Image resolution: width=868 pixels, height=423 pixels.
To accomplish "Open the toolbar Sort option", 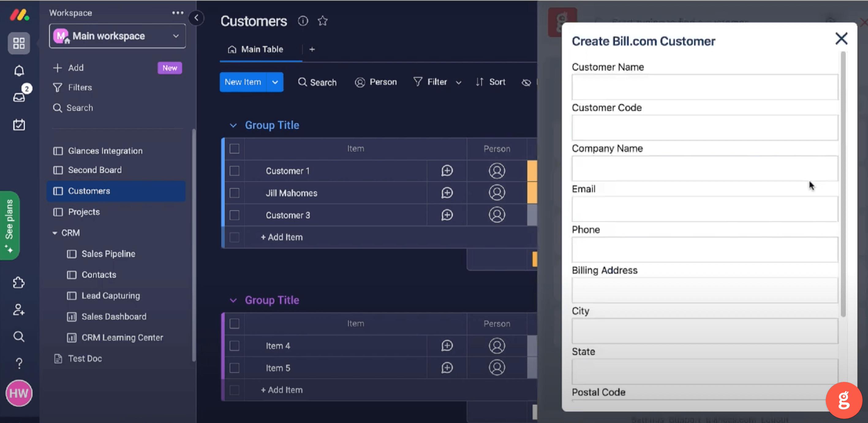I will [490, 82].
